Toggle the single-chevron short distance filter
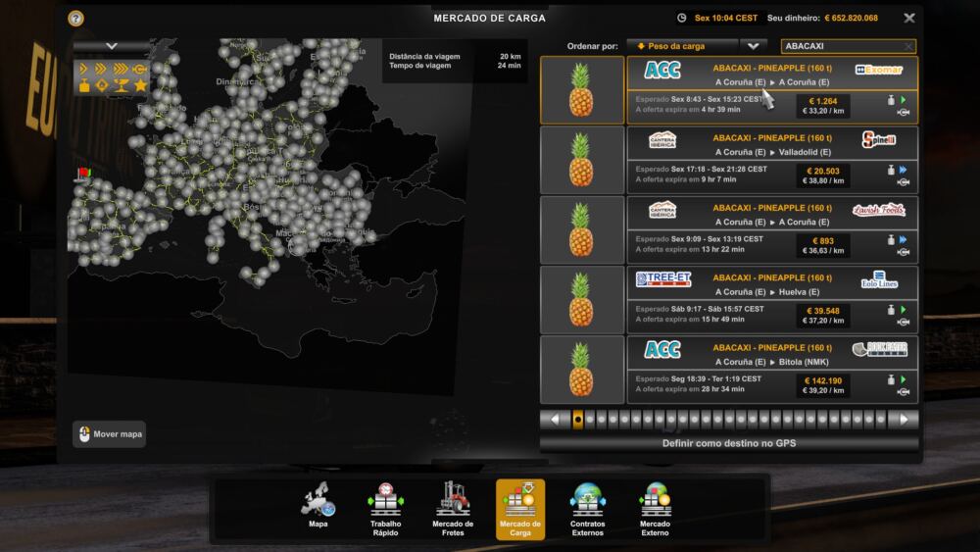This screenshot has height=552, width=980. pos(84,70)
